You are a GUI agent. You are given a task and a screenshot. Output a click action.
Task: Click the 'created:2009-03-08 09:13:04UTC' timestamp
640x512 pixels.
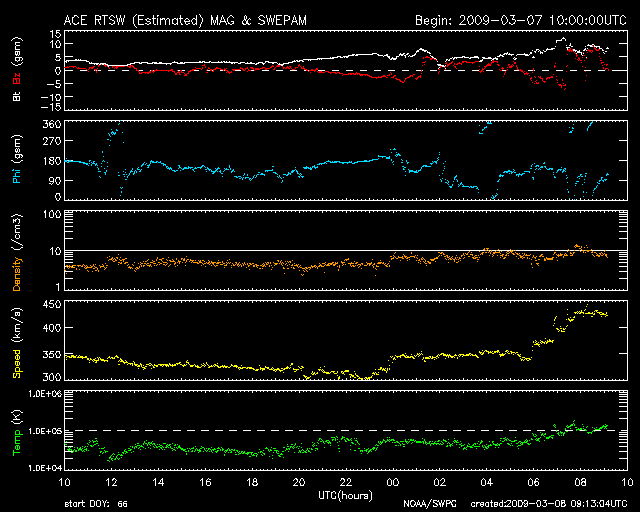549,504
